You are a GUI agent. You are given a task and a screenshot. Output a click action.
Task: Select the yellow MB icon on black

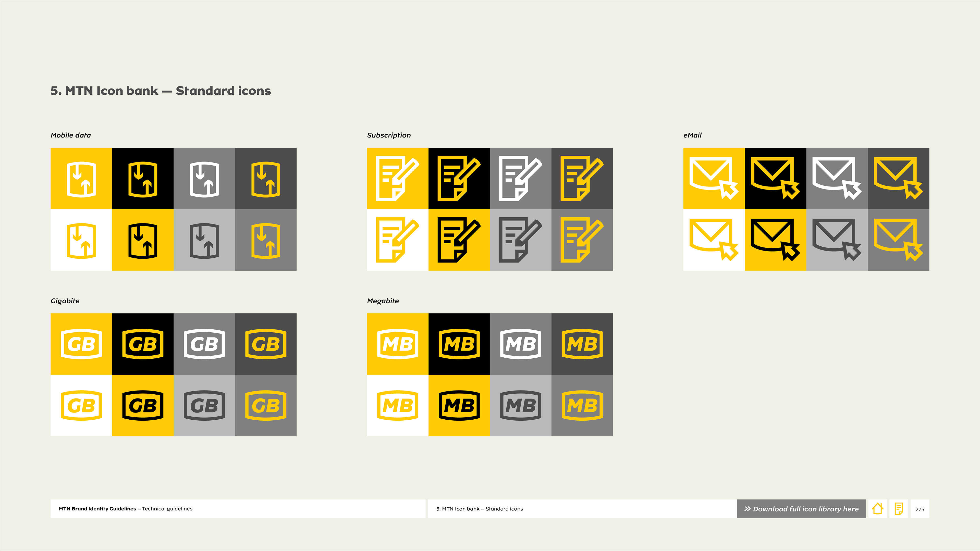[459, 344]
